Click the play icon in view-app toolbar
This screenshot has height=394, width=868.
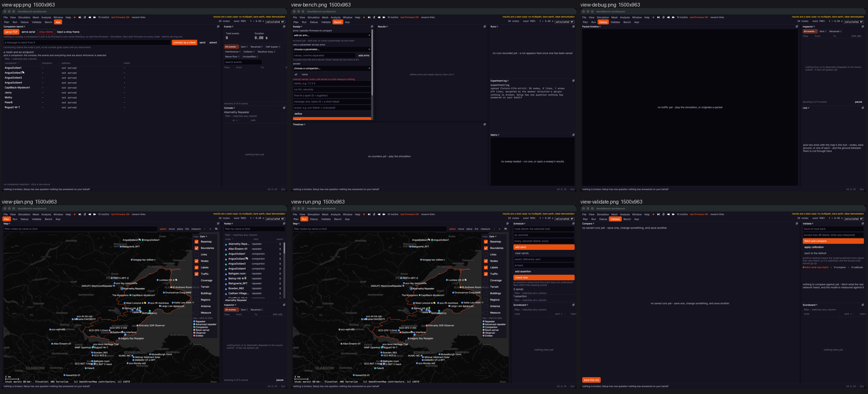tap(75, 17)
